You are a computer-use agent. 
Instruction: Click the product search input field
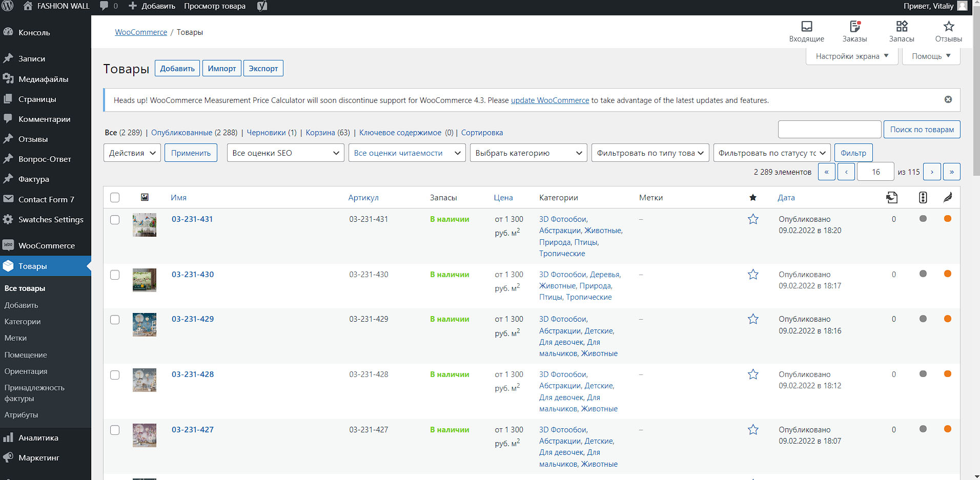point(829,130)
